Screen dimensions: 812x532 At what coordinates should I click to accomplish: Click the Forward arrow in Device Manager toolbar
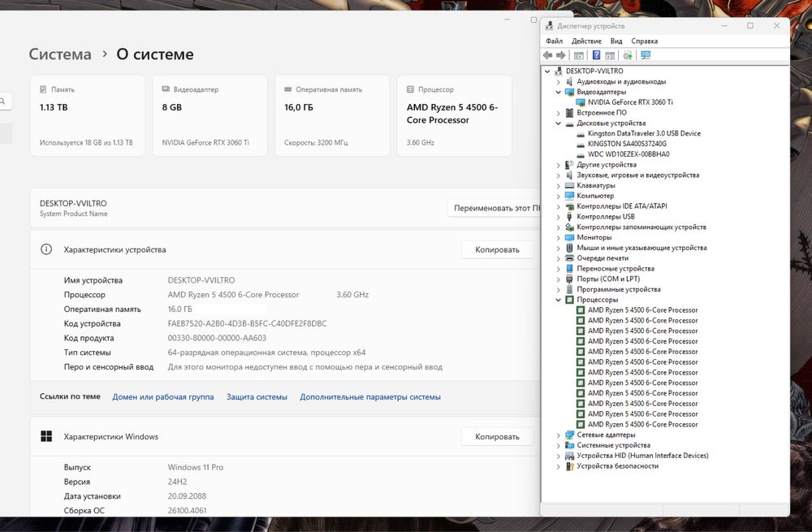(x=560, y=55)
